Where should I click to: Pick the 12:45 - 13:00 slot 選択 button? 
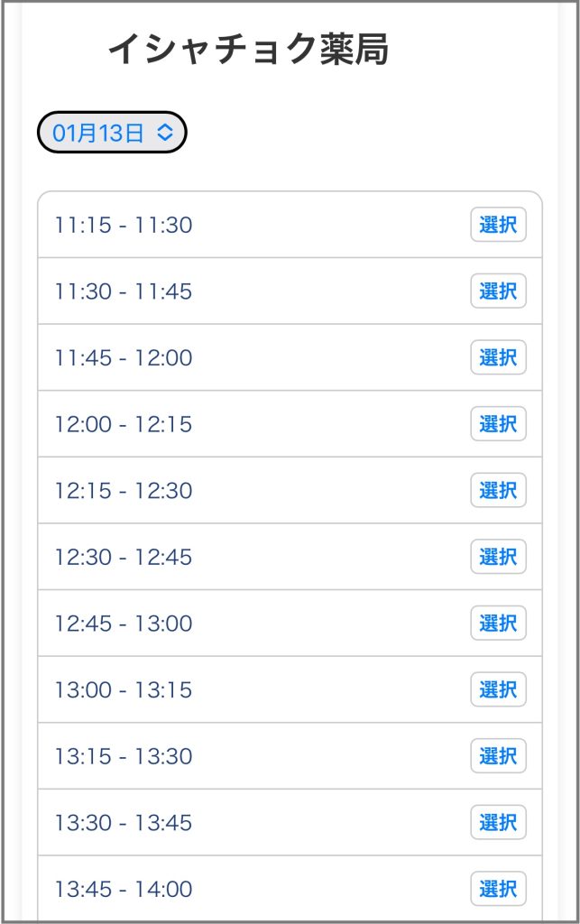tap(498, 624)
